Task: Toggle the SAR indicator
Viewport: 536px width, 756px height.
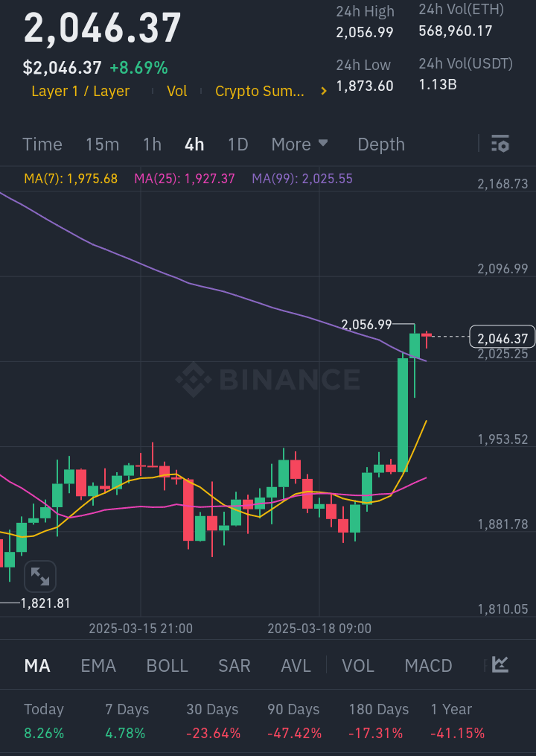Action: 234,665
